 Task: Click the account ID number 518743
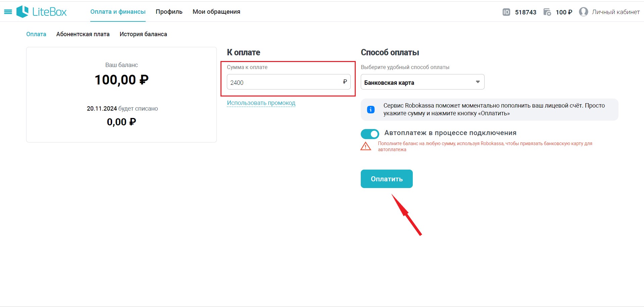pos(526,12)
